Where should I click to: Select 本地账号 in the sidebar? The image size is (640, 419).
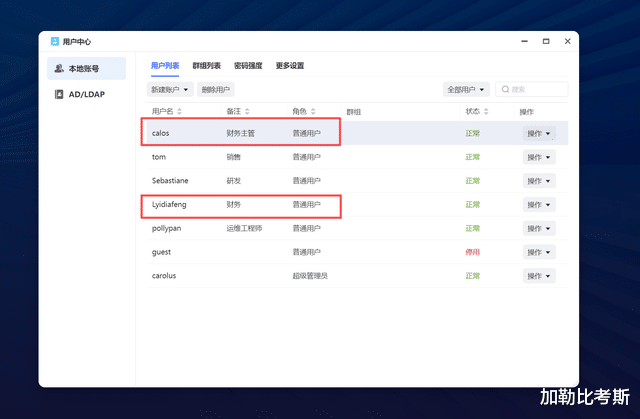[87, 69]
